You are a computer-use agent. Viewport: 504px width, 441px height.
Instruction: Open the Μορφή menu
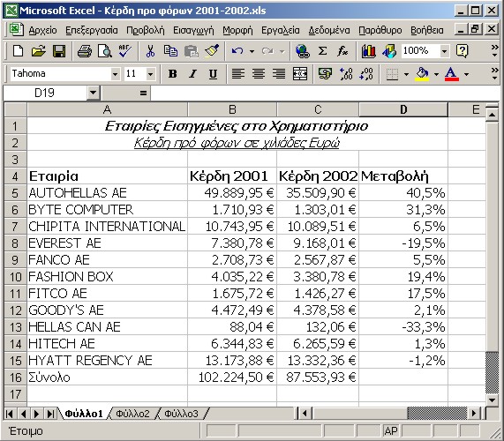[237, 30]
